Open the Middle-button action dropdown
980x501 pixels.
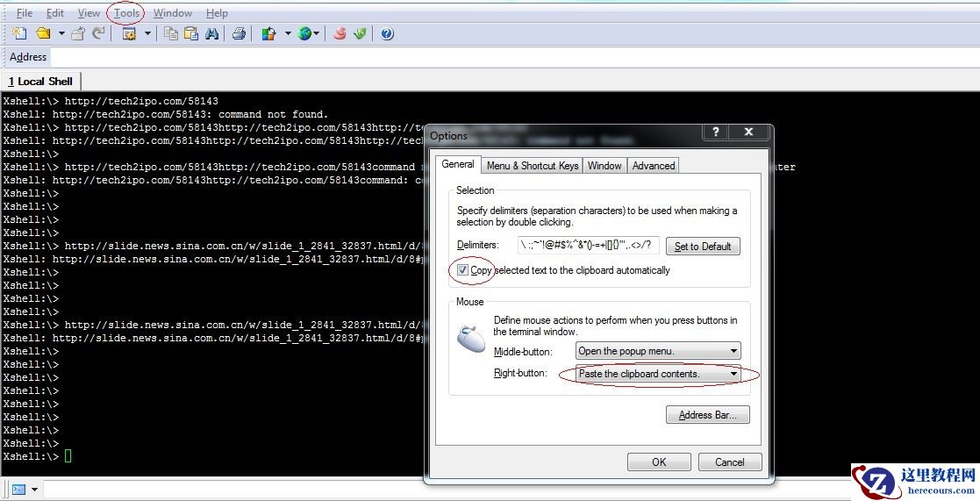pyautogui.click(x=658, y=351)
